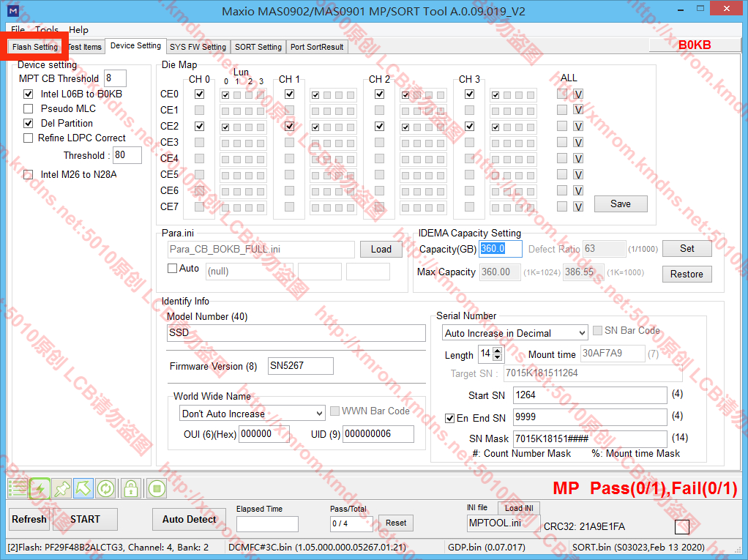
Task: Click the green arrow icon
Action: 83,488
